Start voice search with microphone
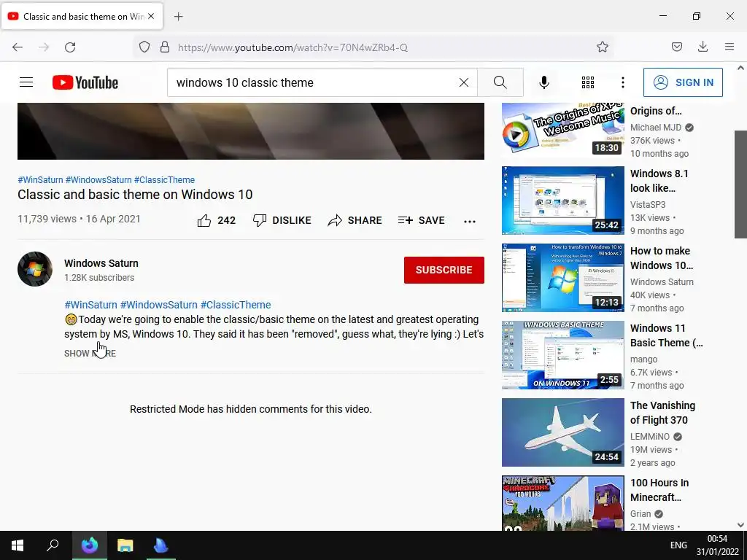Screen dimensions: 747x560 click(544, 82)
